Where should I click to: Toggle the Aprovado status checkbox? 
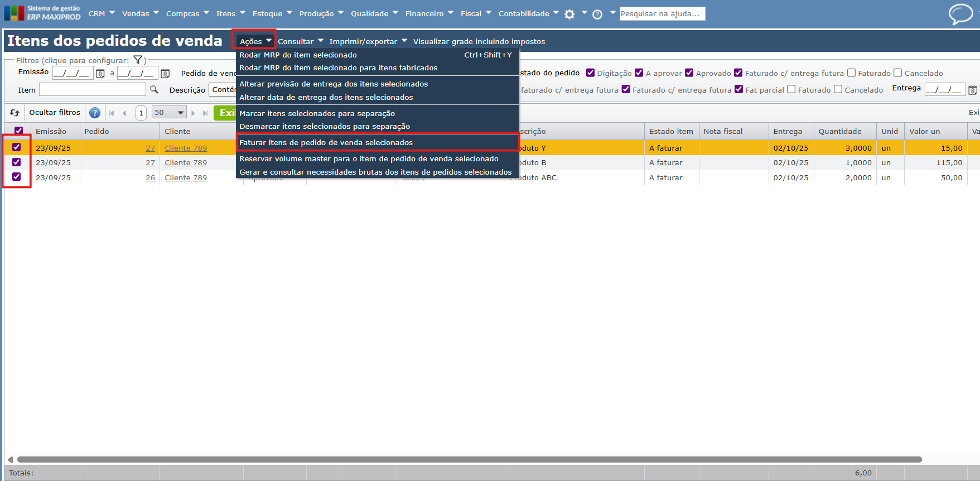point(689,73)
